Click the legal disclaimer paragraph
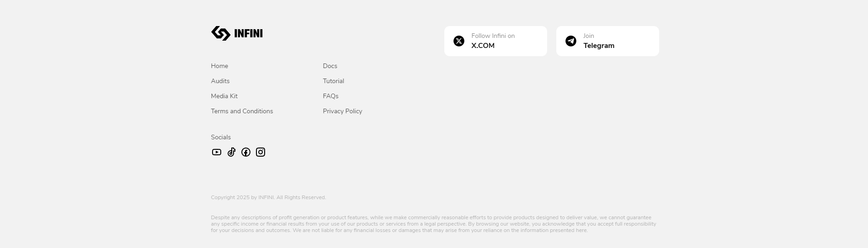 (x=433, y=224)
